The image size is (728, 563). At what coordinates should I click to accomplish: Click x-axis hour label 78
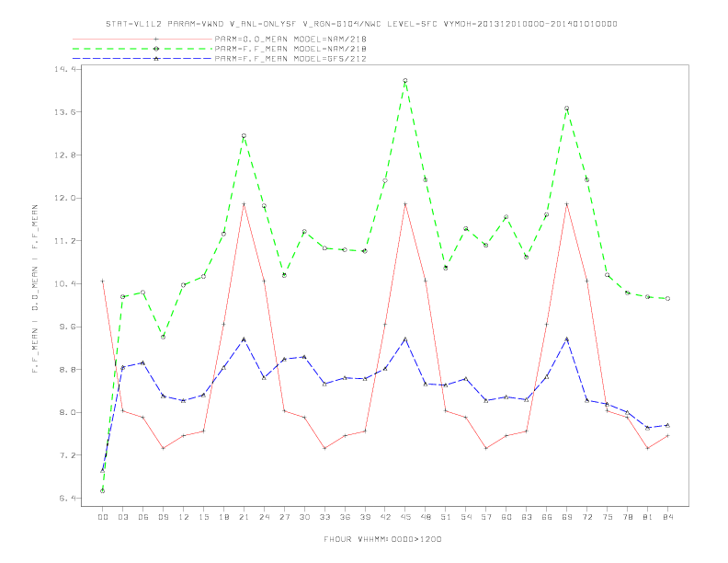pos(628,517)
